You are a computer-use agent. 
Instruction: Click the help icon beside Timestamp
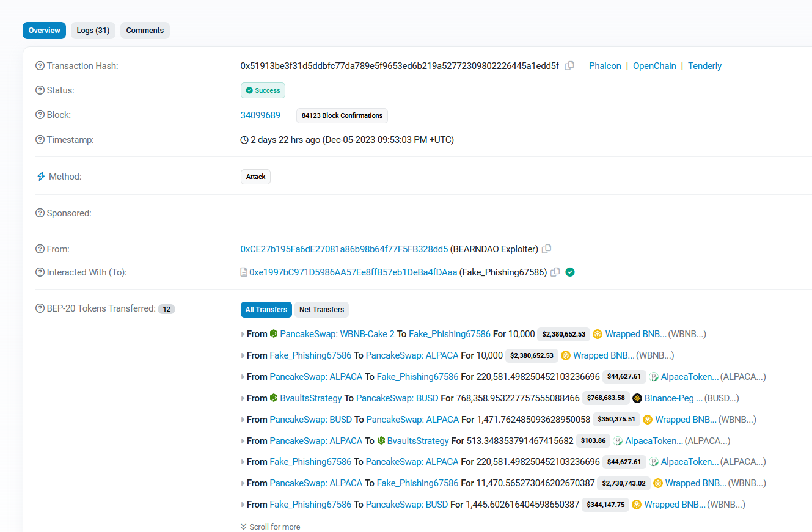pos(40,140)
